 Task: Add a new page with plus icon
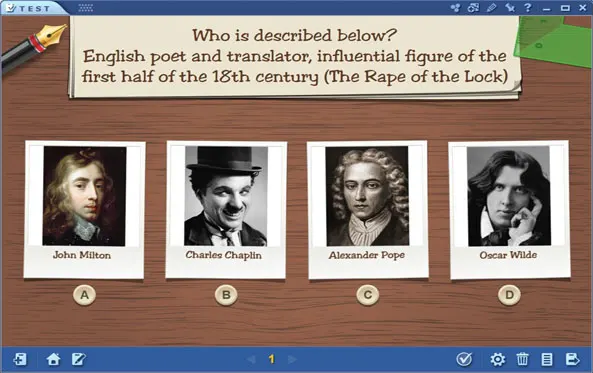(x=20, y=359)
